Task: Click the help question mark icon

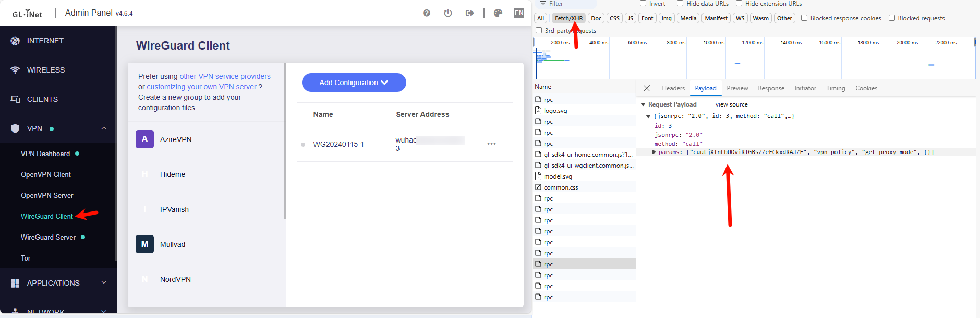Action: tap(427, 13)
